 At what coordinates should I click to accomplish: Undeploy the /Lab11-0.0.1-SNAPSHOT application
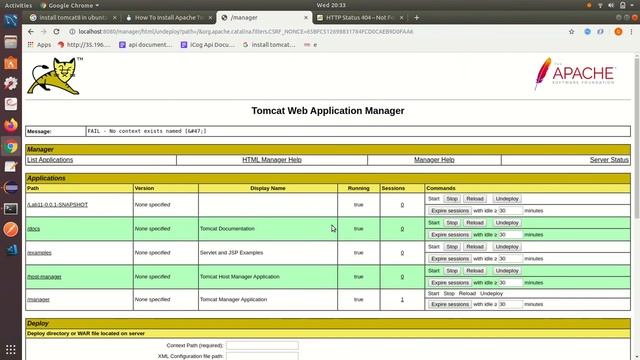[507, 199]
